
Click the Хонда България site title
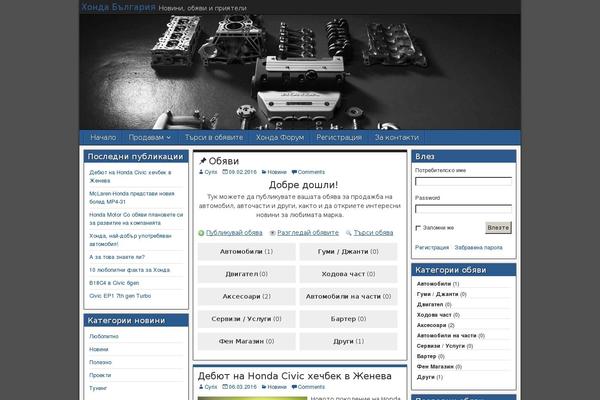(118, 7)
